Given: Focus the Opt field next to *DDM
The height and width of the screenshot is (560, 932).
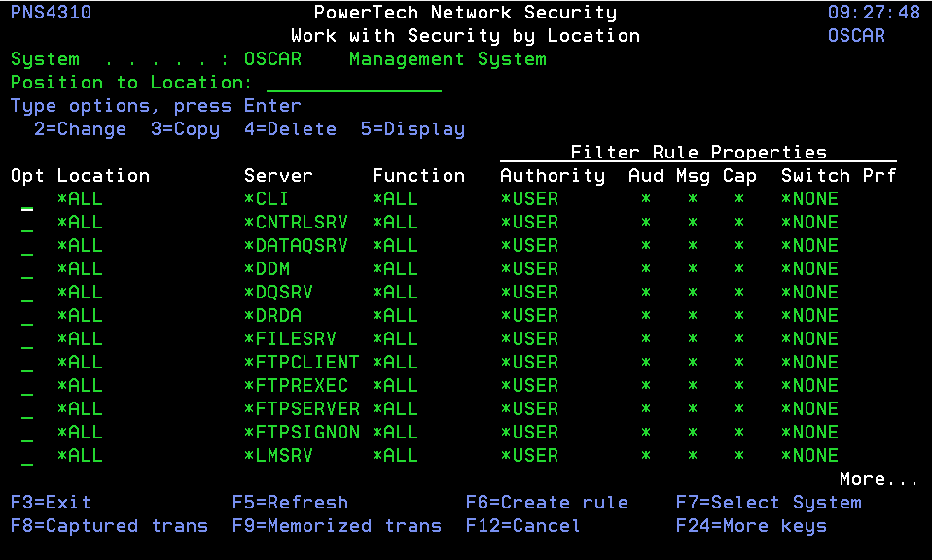Looking at the screenshot, I should point(27,269).
